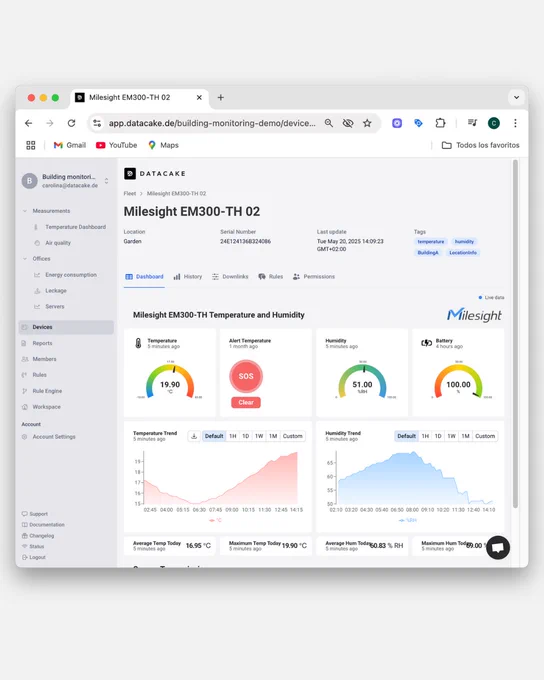The height and width of the screenshot is (680, 544).
Task: Select Devices in the sidebar
Action: [66, 327]
